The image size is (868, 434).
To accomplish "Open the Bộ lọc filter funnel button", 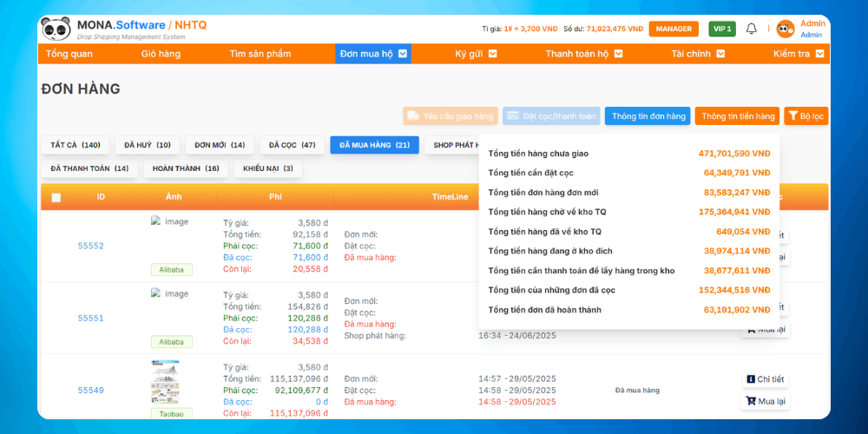I will 806,115.
